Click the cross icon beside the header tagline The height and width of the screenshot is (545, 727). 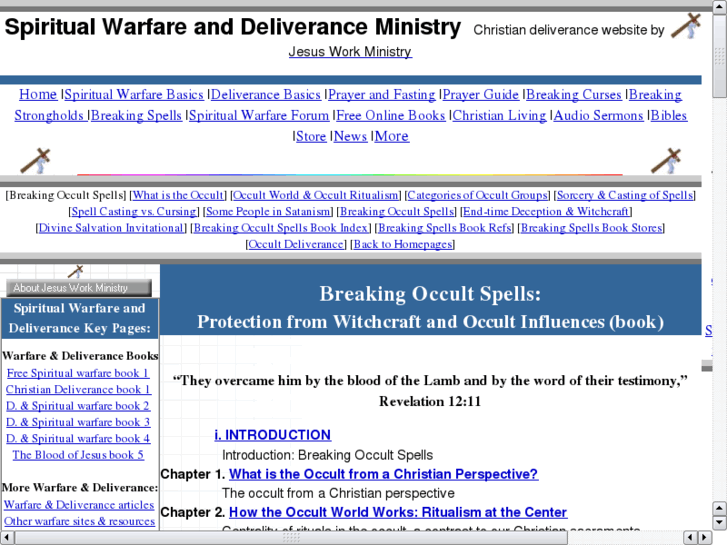click(x=686, y=26)
